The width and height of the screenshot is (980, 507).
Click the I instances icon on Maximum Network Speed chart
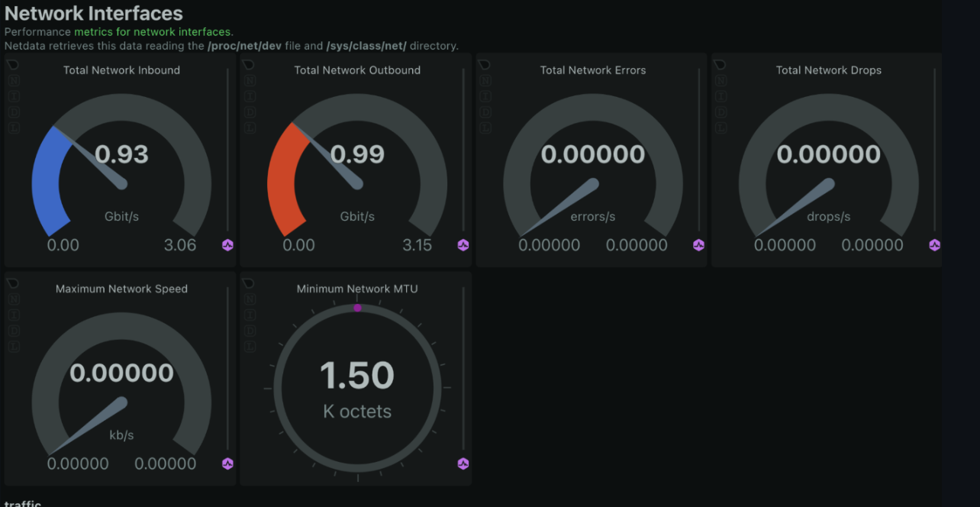click(12, 315)
